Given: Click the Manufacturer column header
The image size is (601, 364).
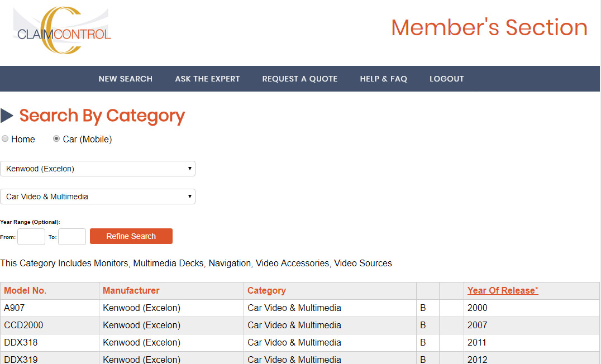Looking at the screenshot, I should pos(131,290).
